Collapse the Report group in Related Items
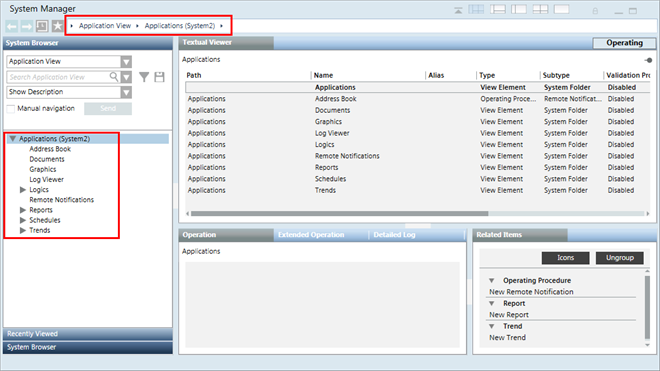This screenshot has height=371, width=660. (491, 303)
